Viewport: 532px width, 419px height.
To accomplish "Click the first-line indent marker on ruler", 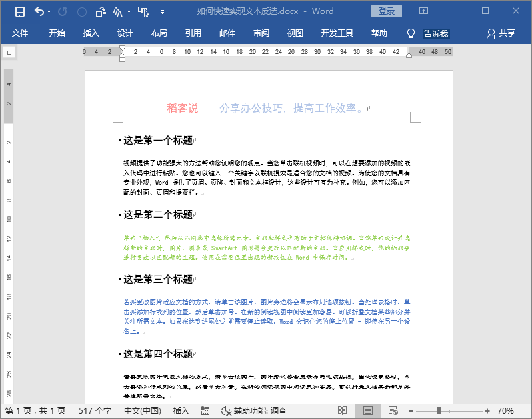I will coord(123,48).
